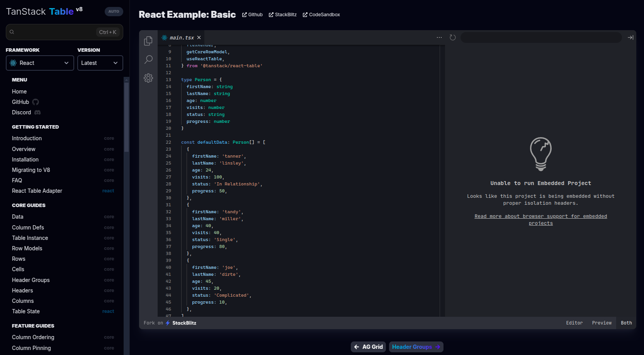Open the CodeSandbox external link
The width and height of the screenshot is (644, 355).
321,15
